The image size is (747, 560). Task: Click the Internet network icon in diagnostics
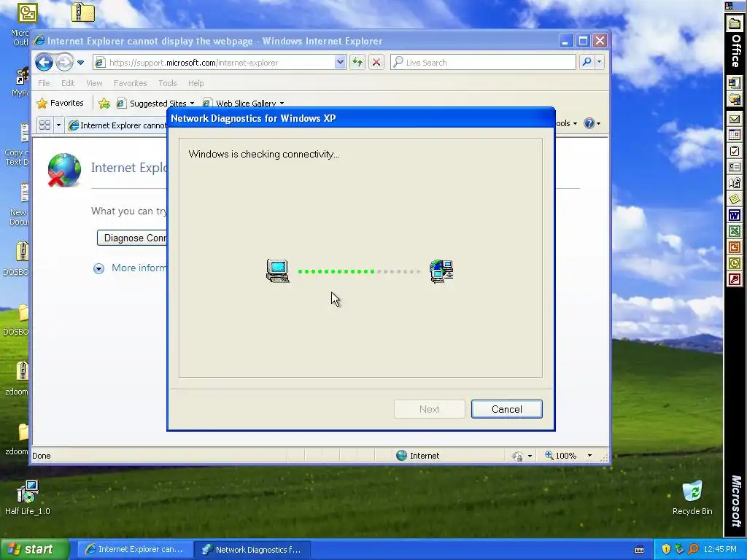pos(441,271)
